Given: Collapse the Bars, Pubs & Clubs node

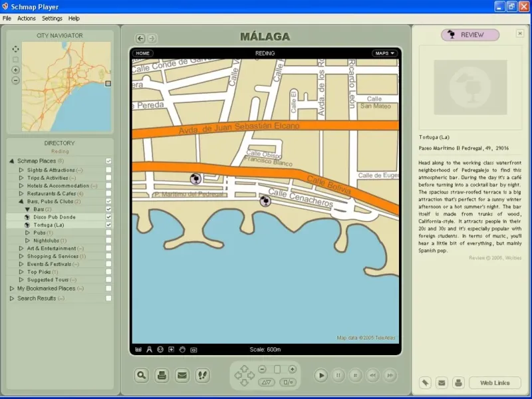Looking at the screenshot, I should pyautogui.click(x=21, y=201).
